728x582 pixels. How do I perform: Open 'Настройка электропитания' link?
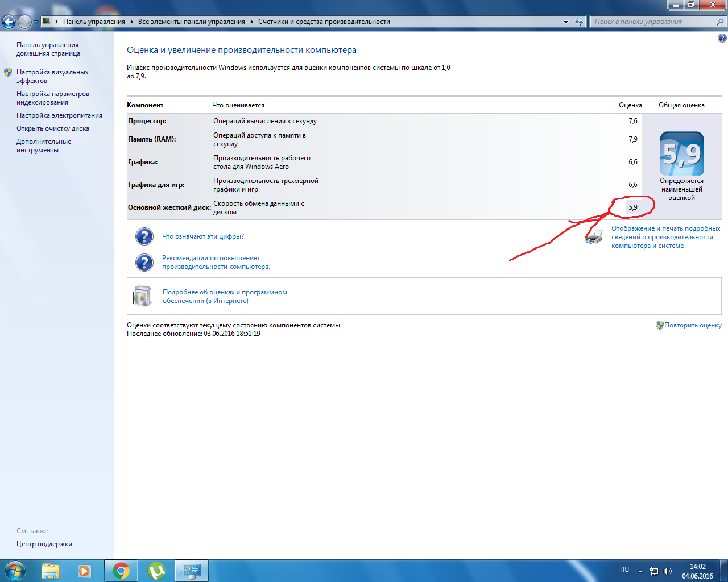click(x=59, y=115)
